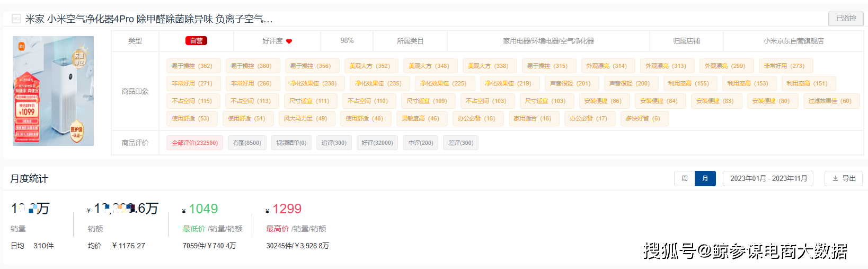Screen dimensions: 868x269
Task: Click the 98% positive rating value
Action: [x=347, y=41]
